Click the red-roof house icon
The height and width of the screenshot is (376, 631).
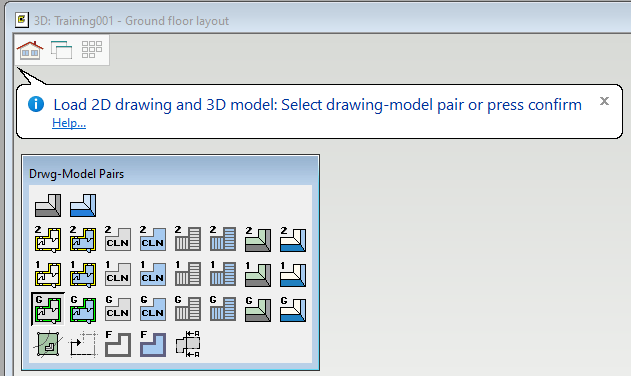[30, 50]
